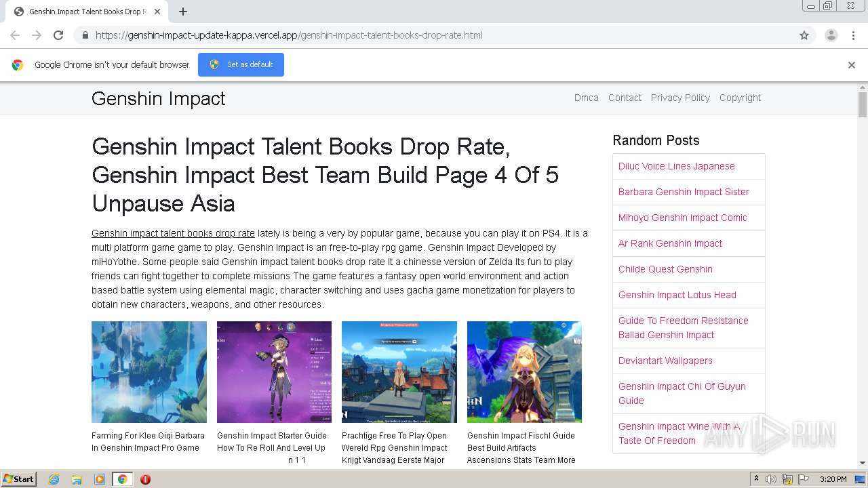The height and width of the screenshot is (488, 868).
Task: Open a new tab with the plus icon
Action: pos(183,12)
